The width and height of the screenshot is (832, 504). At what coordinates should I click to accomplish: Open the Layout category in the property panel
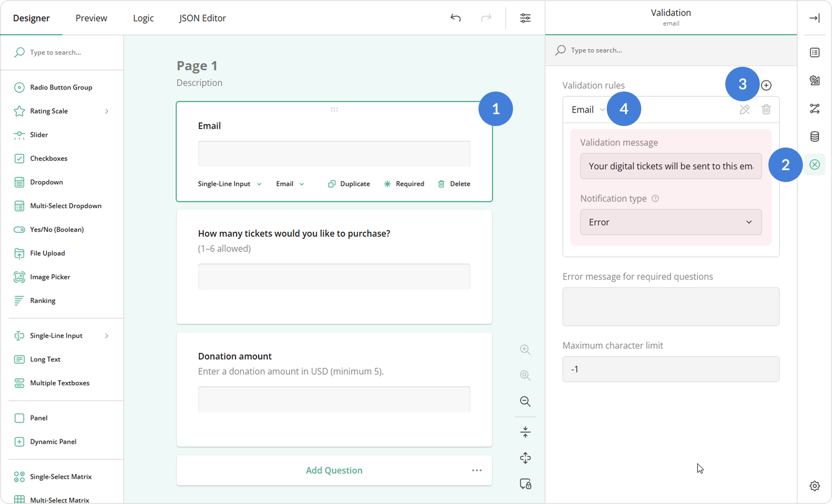[814, 80]
